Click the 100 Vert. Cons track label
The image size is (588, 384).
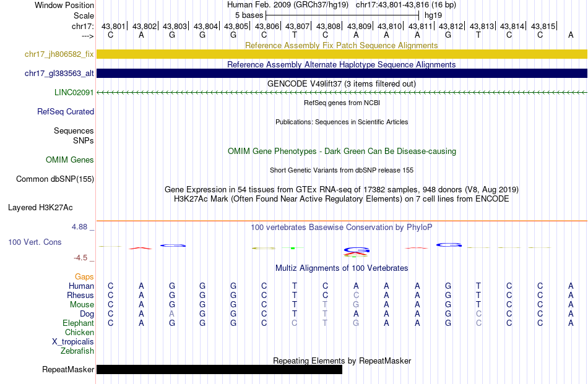[35, 242]
